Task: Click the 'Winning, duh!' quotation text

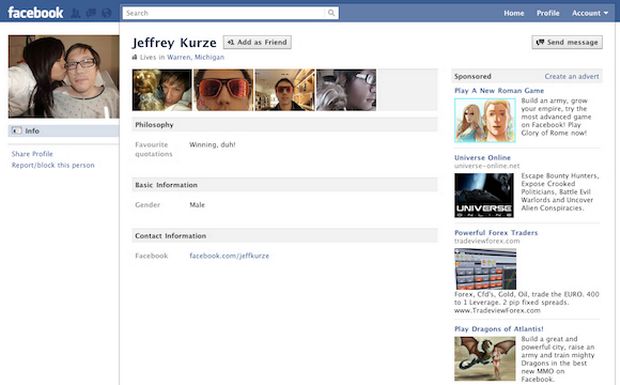Action: pos(212,145)
